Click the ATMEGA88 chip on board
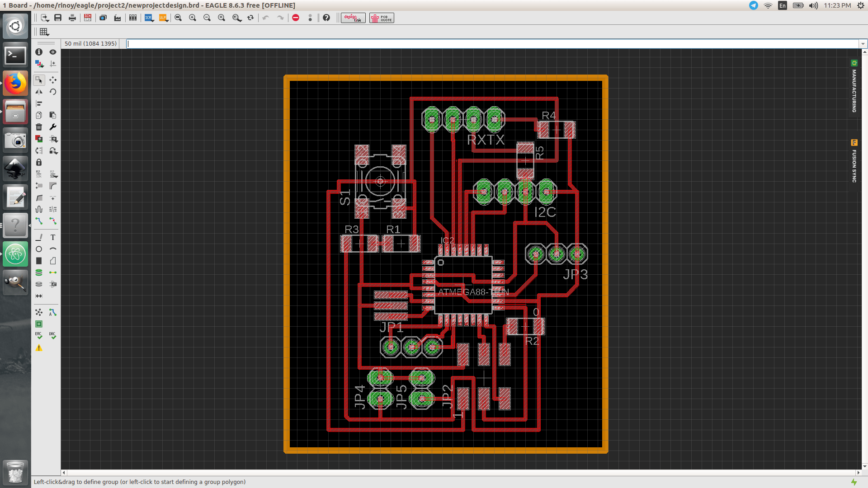The image size is (868, 488). [x=463, y=286]
